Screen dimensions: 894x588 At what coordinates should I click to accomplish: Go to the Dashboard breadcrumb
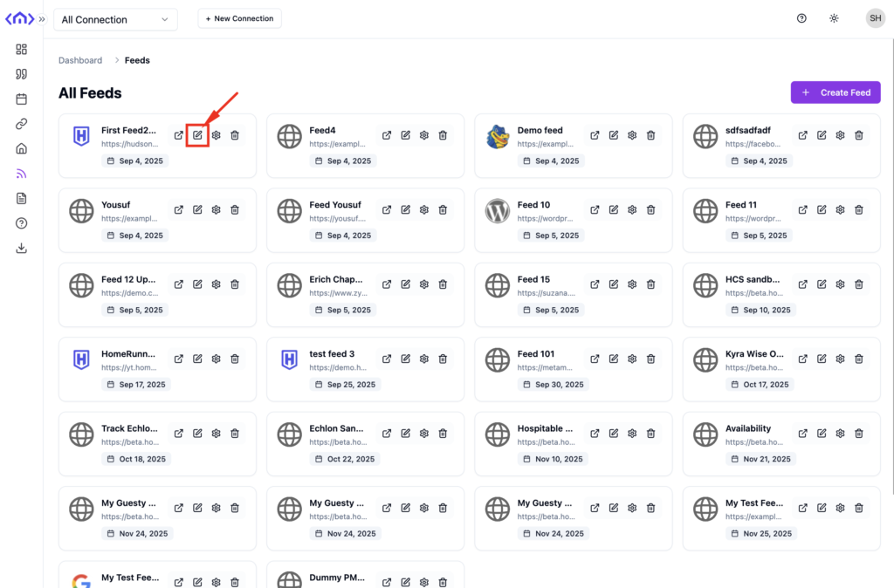[x=80, y=61]
